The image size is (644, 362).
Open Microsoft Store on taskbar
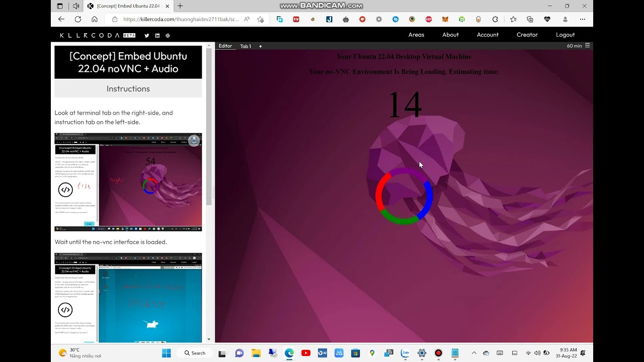[x=355, y=353]
